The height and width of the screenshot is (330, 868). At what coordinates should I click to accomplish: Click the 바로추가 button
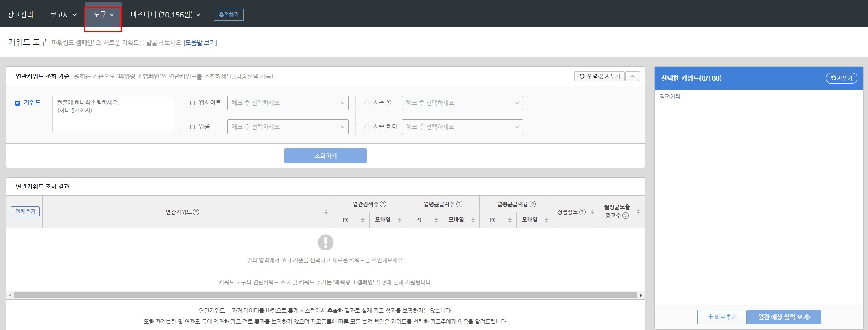[x=722, y=317]
